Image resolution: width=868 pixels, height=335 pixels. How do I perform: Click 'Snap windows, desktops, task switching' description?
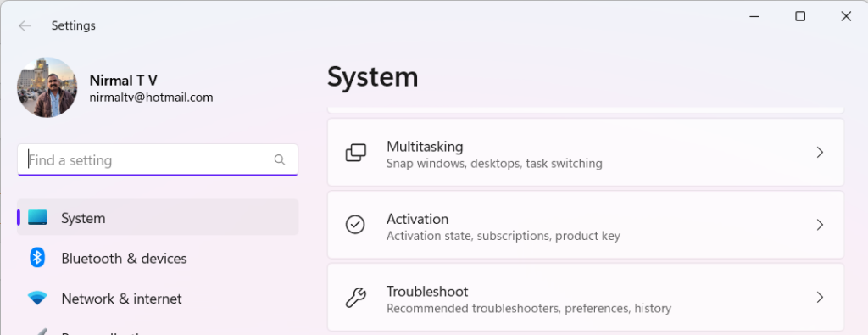point(494,164)
